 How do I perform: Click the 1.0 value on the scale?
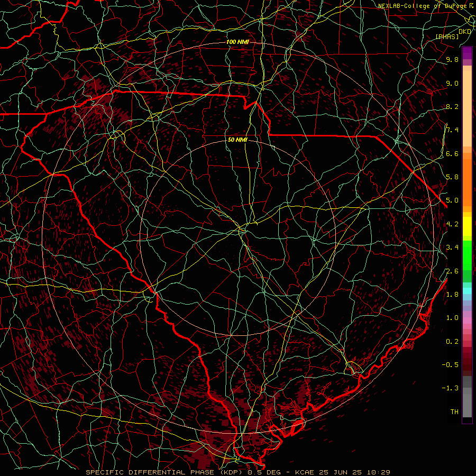(452, 318)
